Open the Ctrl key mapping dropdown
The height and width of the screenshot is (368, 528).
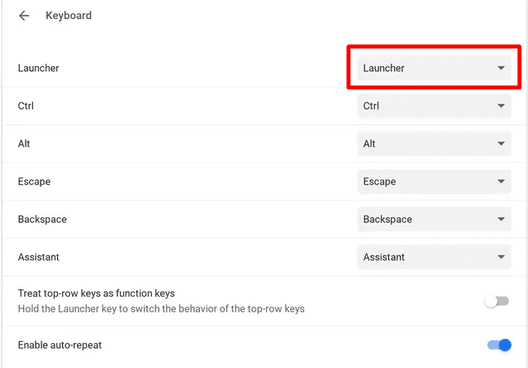pyautogui.click(x=434, y=106)
